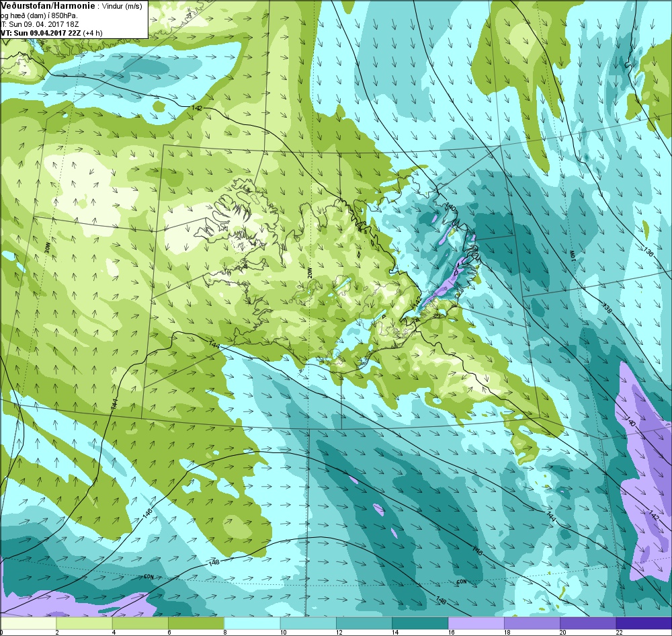This screenshot has width=672, height=636.
Task: Click the "30W" longitude label
Action: pos(48,249)
